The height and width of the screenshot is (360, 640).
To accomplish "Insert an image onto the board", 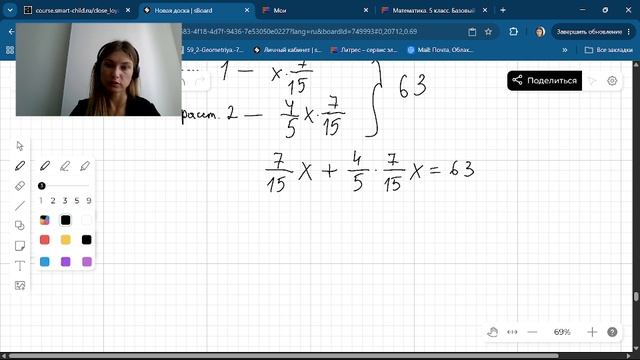I will pyautogui.click(x=20, y=285).
